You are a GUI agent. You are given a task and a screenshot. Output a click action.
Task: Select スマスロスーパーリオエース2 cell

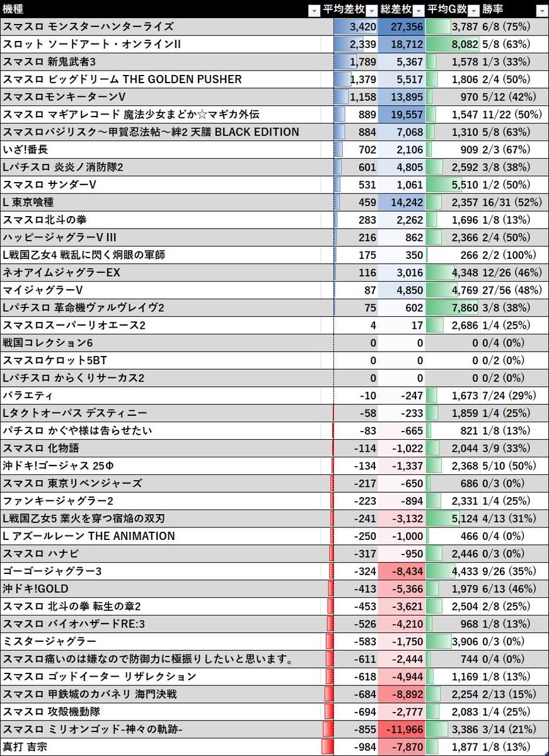(x=161, y=326)
